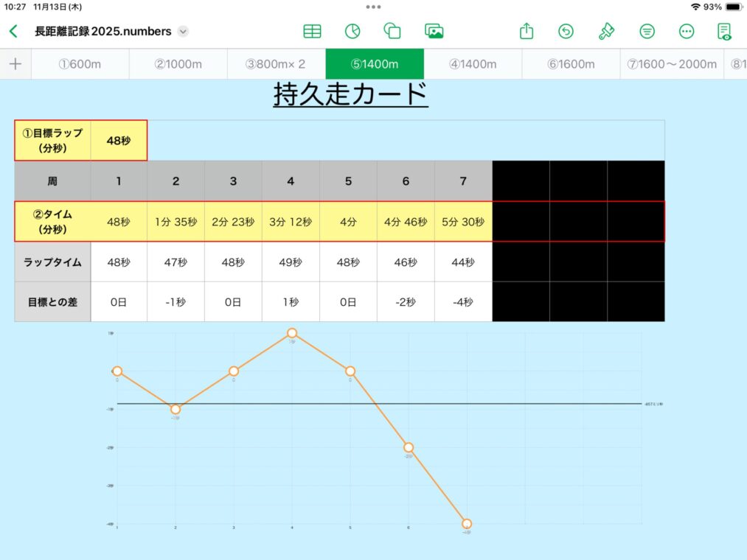Image resolution: width=747 pixels, height=560 pixels.
Task: Open the insert chart icon
Action: tap(352, 32)
